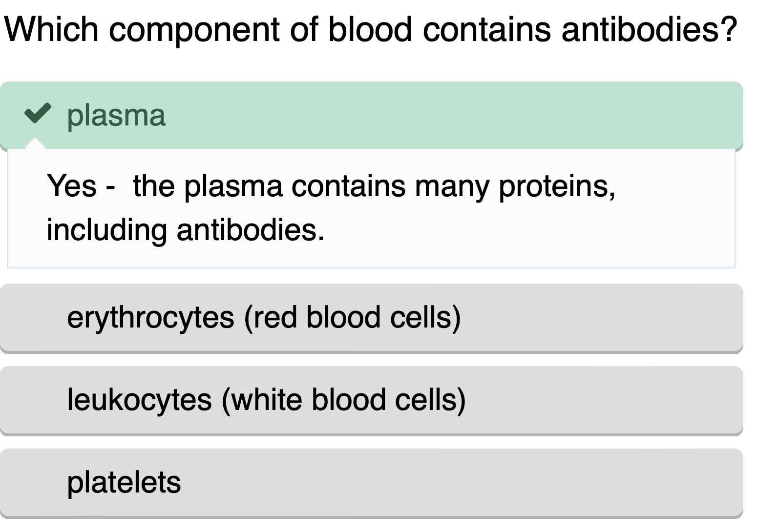Pick the leukocytes (white blood cells) answer
This screenshot has height=532, width=757.
[371, 400]
